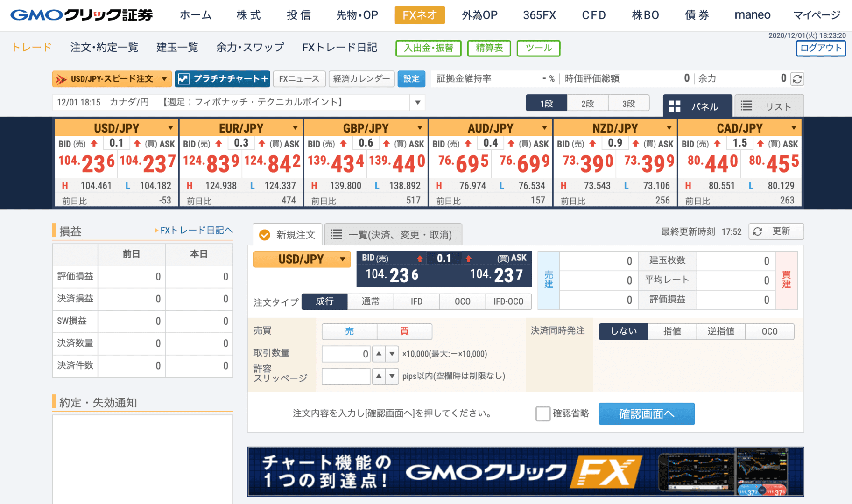This screenshot has height=504, width=852.
Task: Tick the 確認省略 checkbox
Action: (542, 413)
